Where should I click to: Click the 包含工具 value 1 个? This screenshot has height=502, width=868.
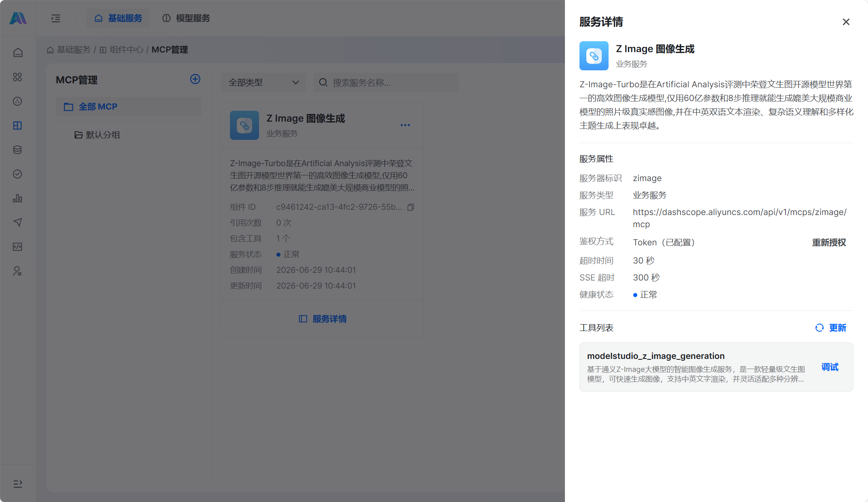[283, 238]
